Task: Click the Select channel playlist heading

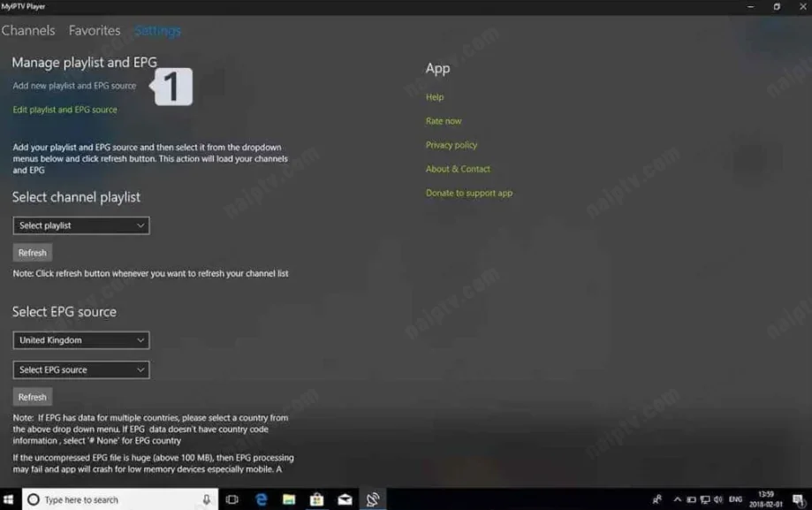Action: click(x=76, y=197)
